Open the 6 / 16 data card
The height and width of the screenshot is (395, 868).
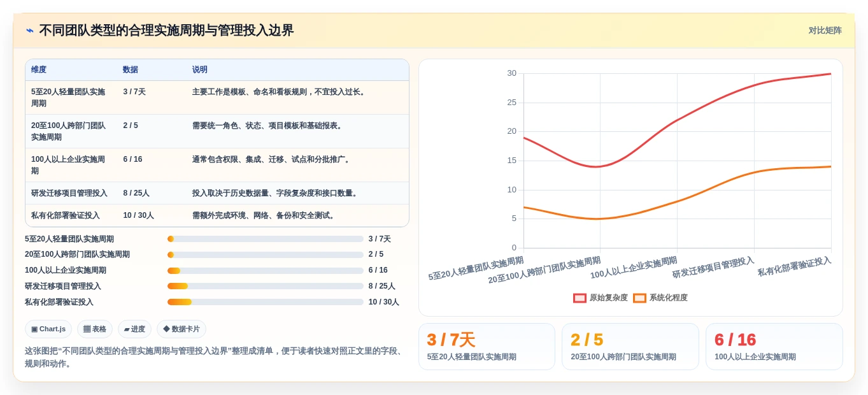pos(774,347)
